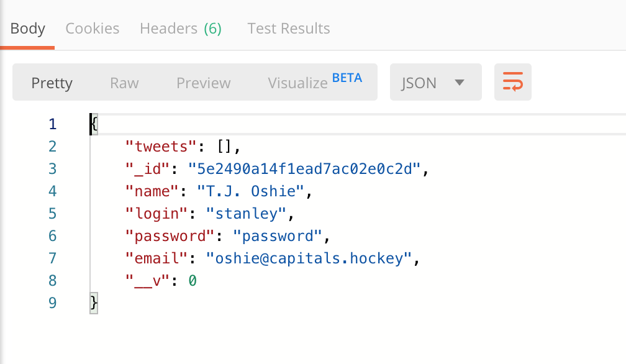Click the closing brace on line 9
This screenshot has height=364, width=626.
pos(94,303)
